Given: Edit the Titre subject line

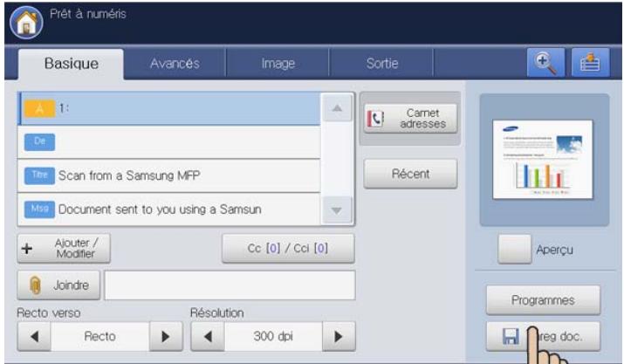Looking at the screenshot, I should pyautogui.click(x=168, y=175).
